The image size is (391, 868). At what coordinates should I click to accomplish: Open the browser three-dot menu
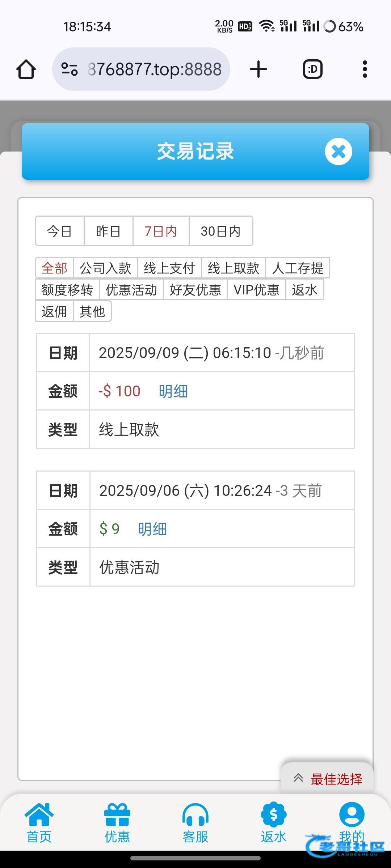(x=365, y=69)
